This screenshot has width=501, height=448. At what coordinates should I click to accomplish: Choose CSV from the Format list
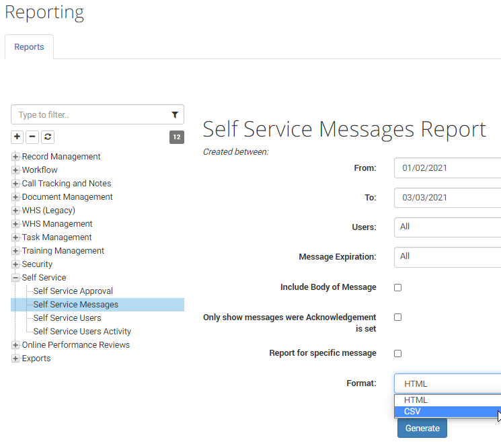[x=447, y=412]
